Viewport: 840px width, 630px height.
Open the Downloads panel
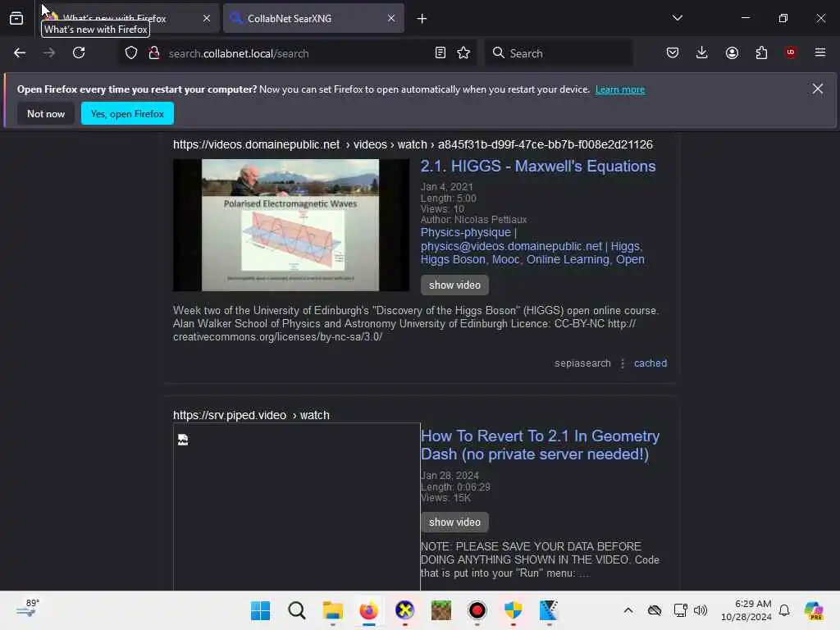pos(702,52)
